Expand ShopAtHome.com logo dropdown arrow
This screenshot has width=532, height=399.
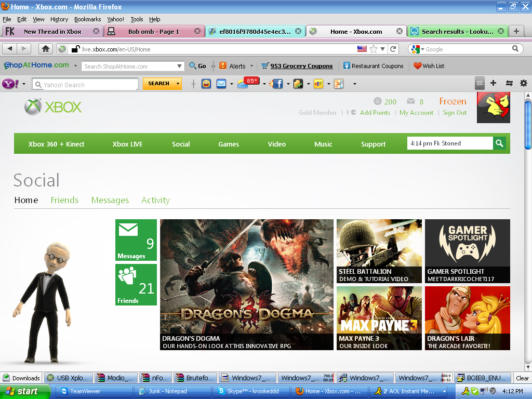pyautogui.click(x=75, y=65)
